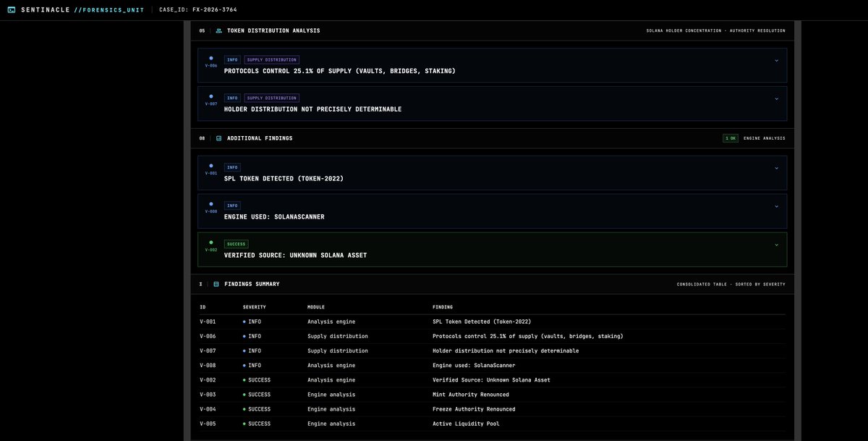Screen dimensions: 868x441
Task: Click the //FORENSICS_UNIT label in header
Action: (109, 10)
